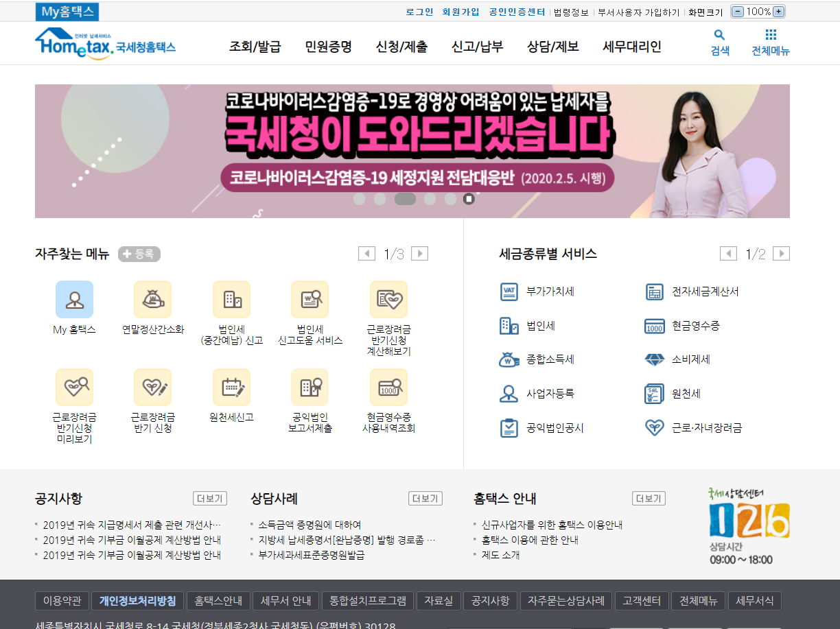Image resolution: width=840 pixels, height=629 pixels.
Task: Go to next page of 자주찾는 메뉴
Action: tap(419, 254)
